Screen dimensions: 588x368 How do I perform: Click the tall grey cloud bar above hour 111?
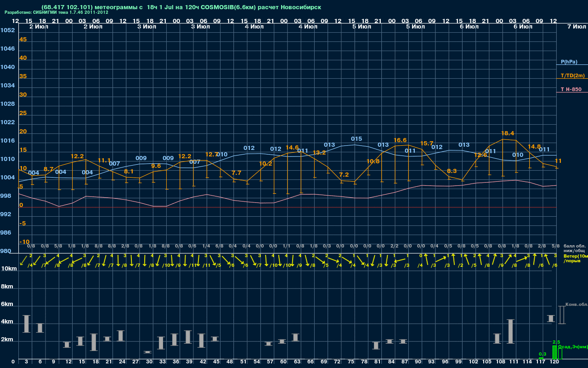coord(511,332)
